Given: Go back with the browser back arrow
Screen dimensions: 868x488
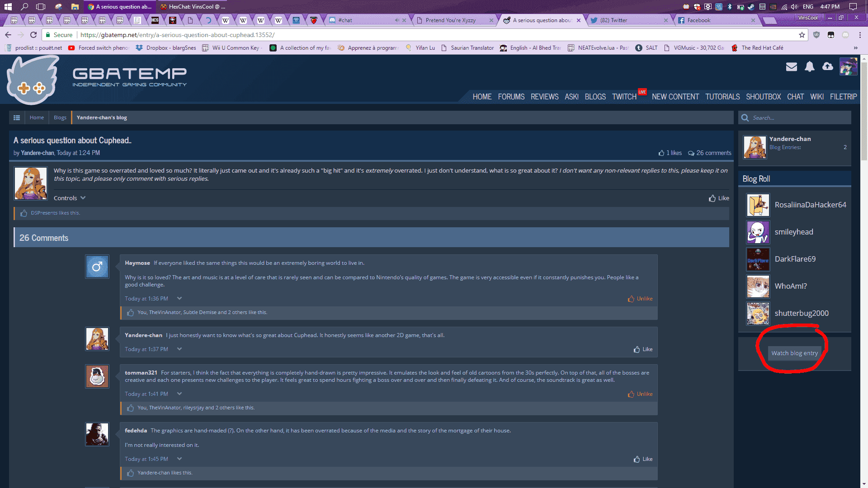Looking at the screenshot, I should [8, 35].
